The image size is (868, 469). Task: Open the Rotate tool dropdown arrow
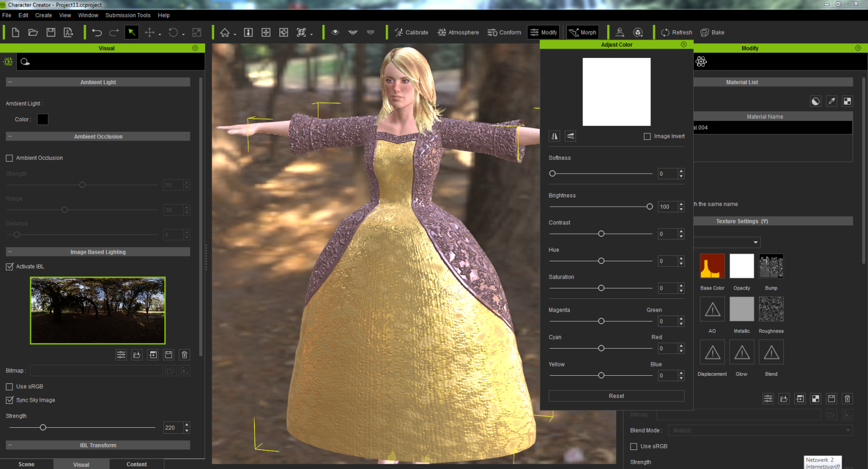click(183, 35)
